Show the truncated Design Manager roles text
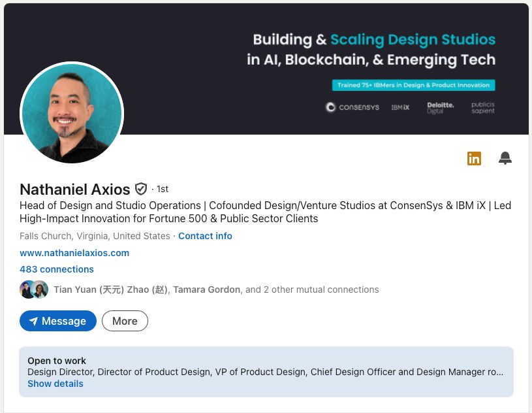This screenshot has width=532, height=413. click(500, 372)
